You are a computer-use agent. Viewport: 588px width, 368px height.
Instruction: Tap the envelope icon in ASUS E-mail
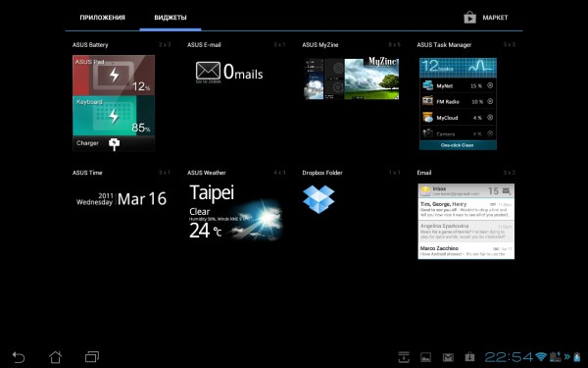pos(208,71)
